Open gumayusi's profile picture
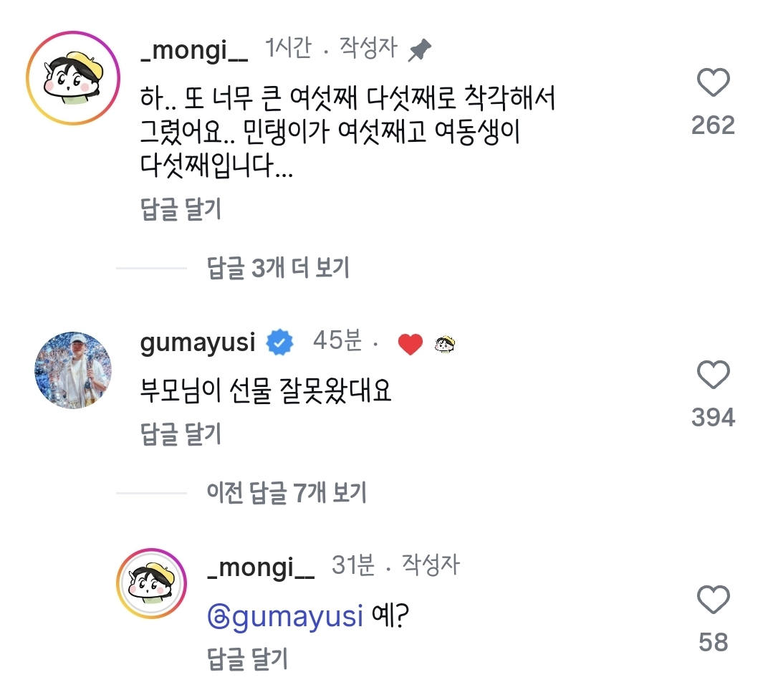This screenshot has height=700, width=773. (x=73, y=370)
